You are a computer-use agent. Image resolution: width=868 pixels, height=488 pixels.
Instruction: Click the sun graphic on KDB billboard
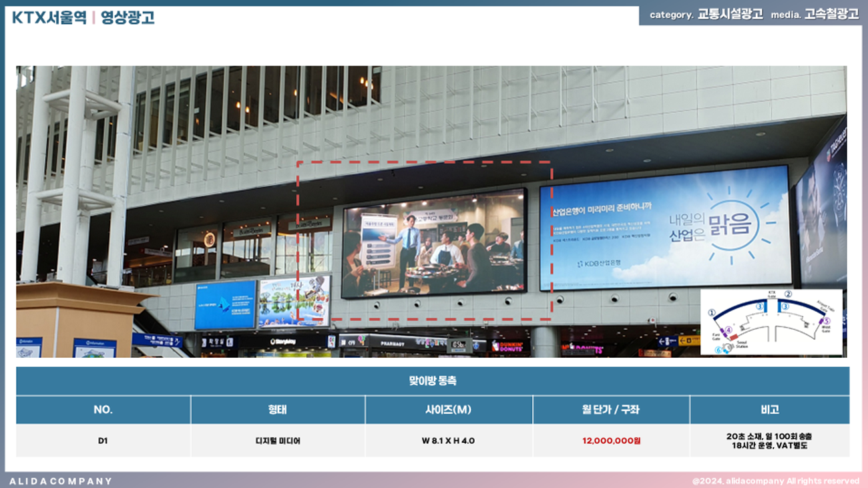click(x=733, y=226)
